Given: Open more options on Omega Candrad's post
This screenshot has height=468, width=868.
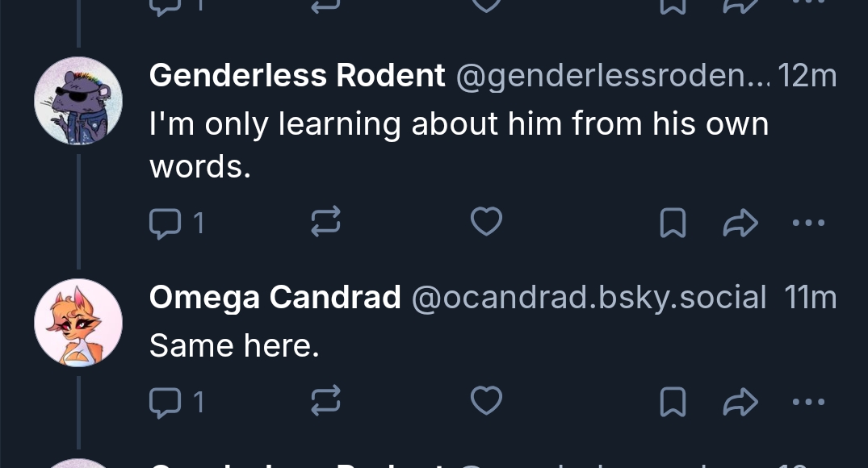Looking at the screenshot, I should (x=808, y=402).
